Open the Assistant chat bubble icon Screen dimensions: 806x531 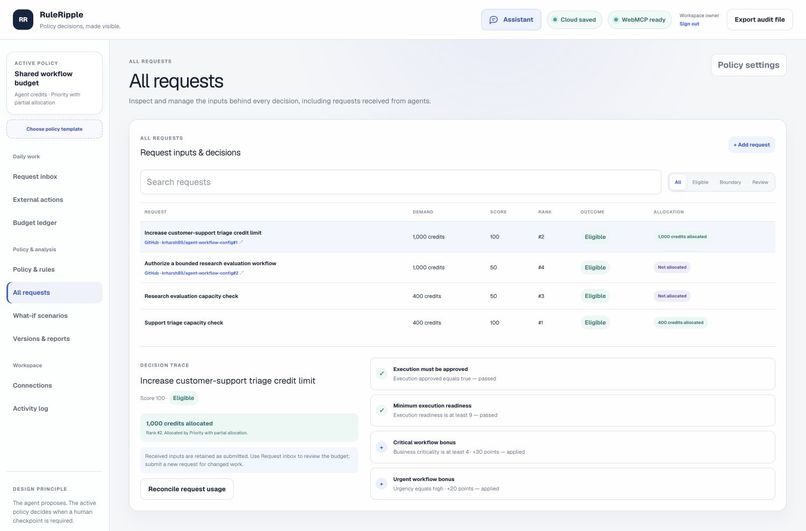tap(493, 20)
